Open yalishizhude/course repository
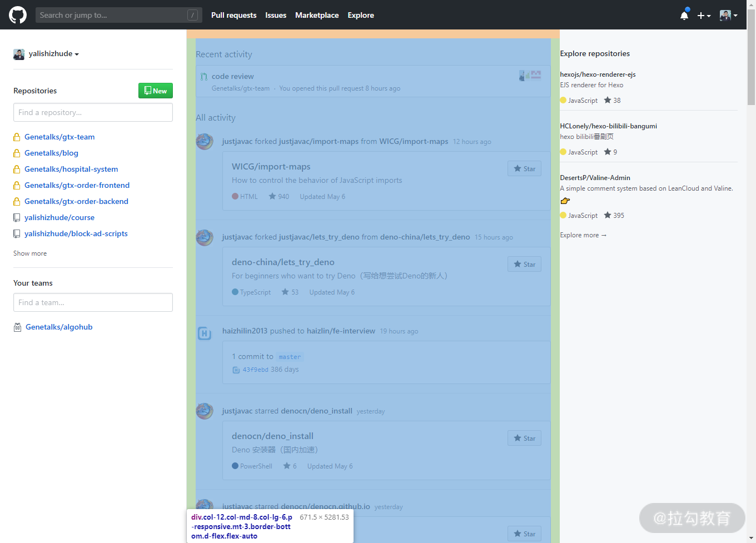This screenshot has height=543, width=756. 59,217
